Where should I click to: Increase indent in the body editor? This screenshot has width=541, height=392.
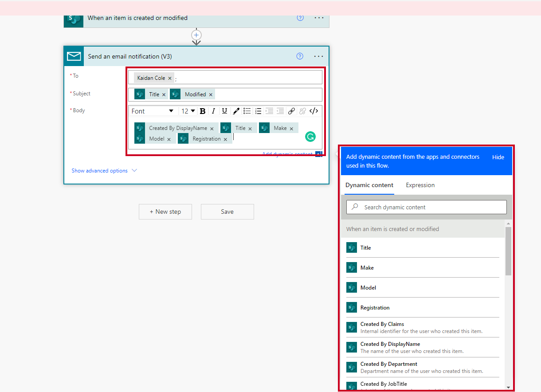pos(269,111)
